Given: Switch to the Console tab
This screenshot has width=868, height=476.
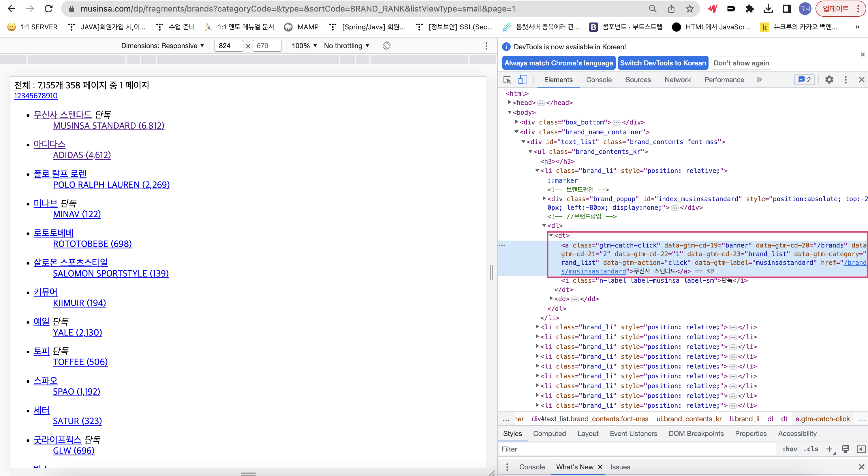Looking at the screenshot, I should coord(599,80).
